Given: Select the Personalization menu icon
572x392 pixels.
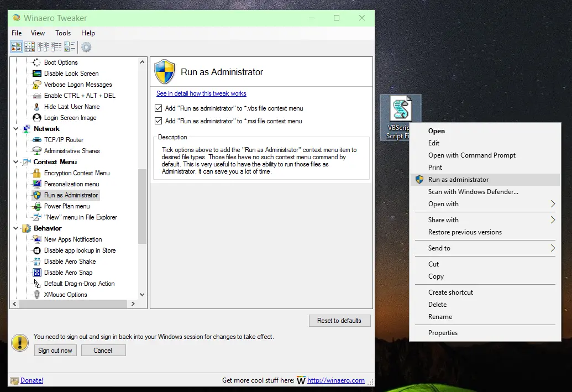Looking at the screenshot, I should (x=37, y=184).
